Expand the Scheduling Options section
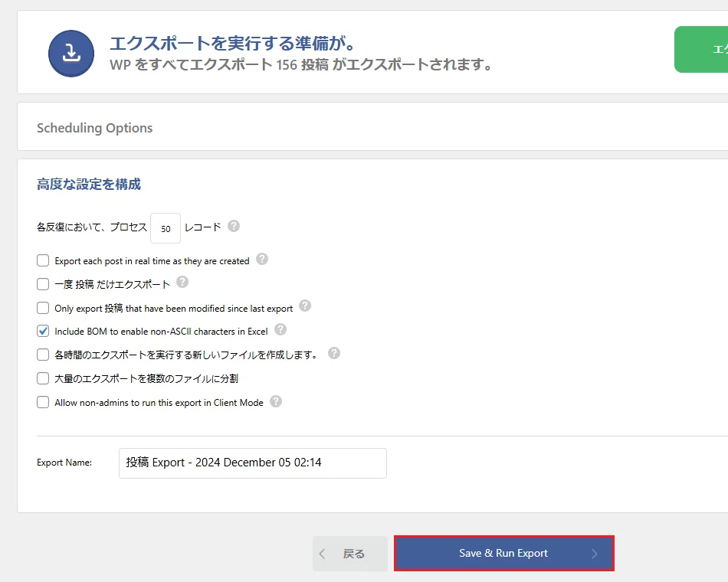This screenshot has width=728, height=582. click(x=94, y=128)
